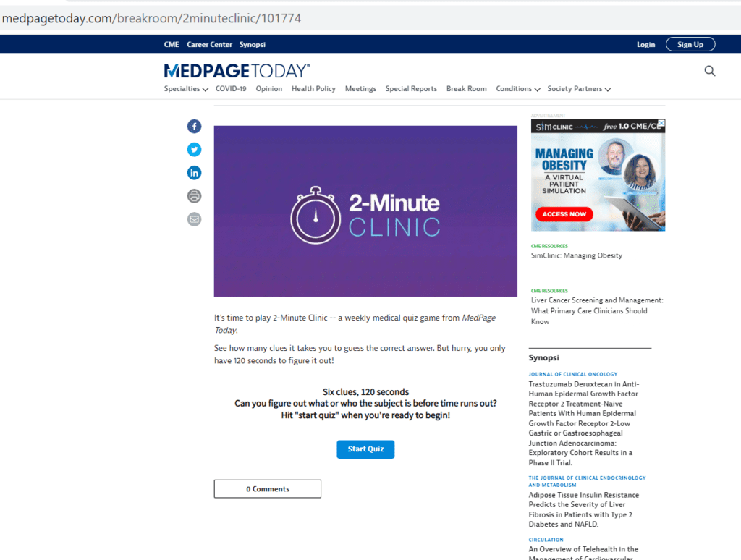Open the Break Room section
This screenshot has width=741, height=560.
(x=467, y=89)
